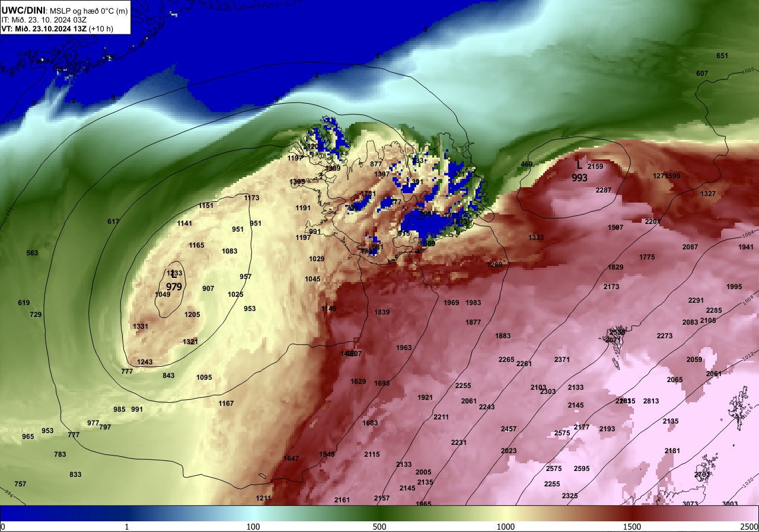Click the height value 1921
The image size is (759, 532).
tap(425, 398)
